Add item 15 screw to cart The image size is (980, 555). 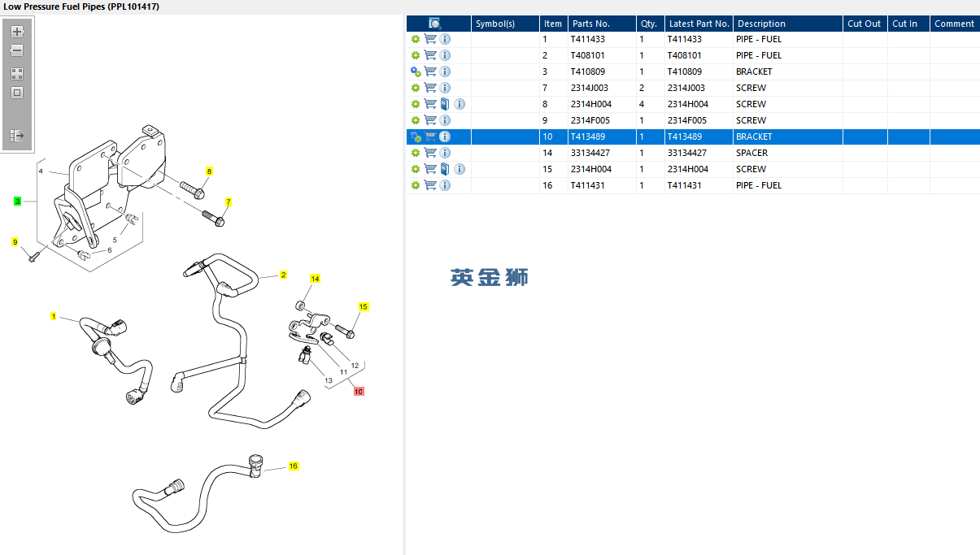pos(430,169)
